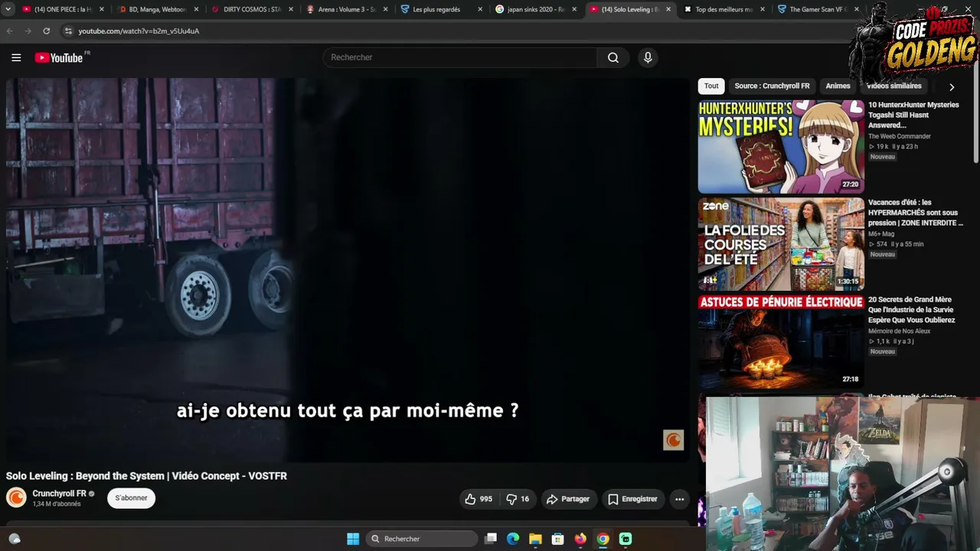
Task: Click the Windows taskbar Rechercher search box
Action: (x=422, y=539)
